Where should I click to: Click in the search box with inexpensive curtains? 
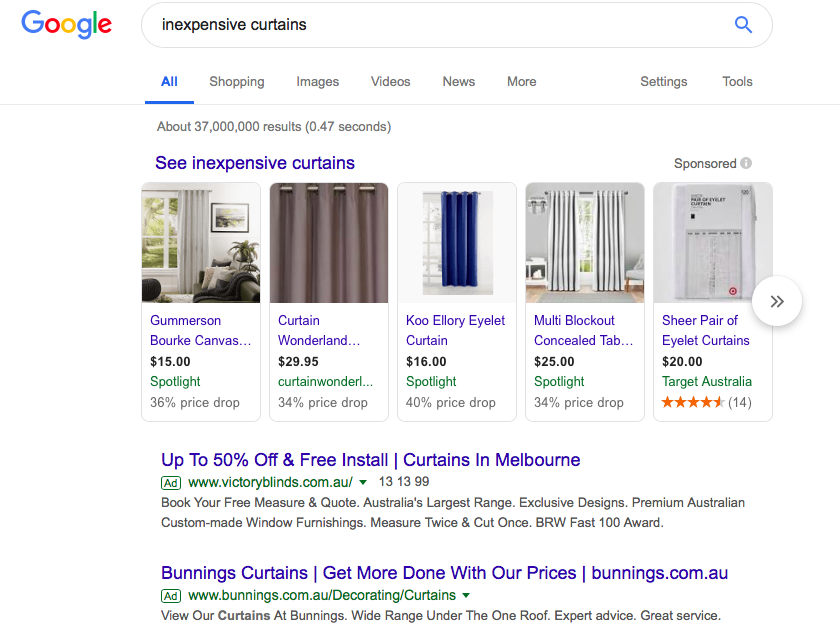click(440, 25)
